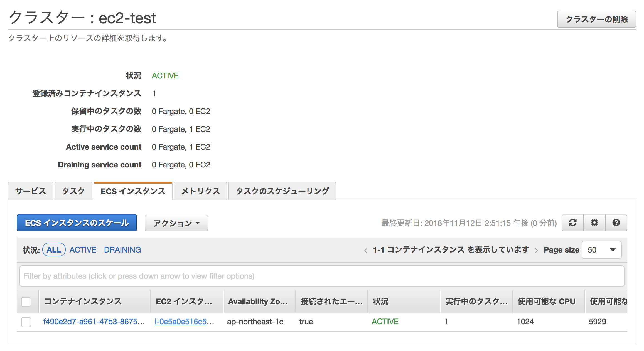The image size is (644, 351).
Task: Click the Filter by attributes field
Action: [322, 276]
